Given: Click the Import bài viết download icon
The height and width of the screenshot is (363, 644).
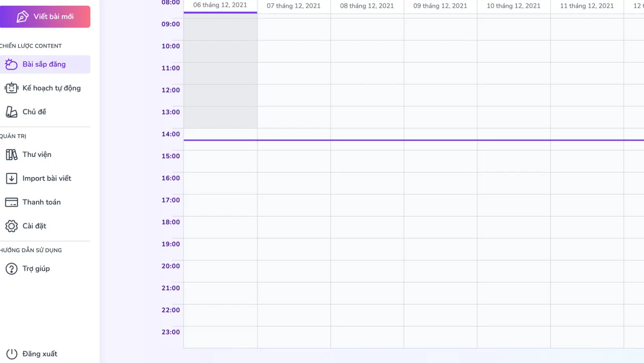Looking at the screenshot, I should tap(11, 178).
